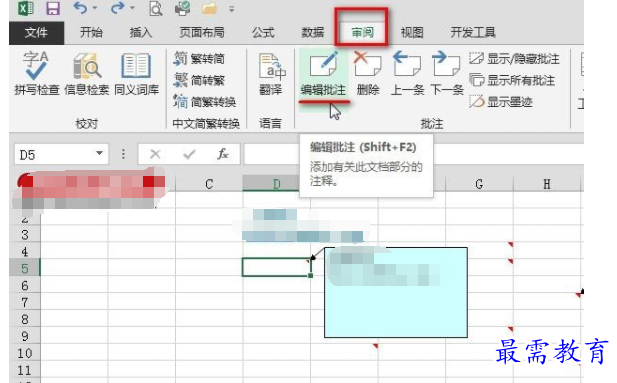Screen dimensions: 617x383
Task: Switch to the 页面布局 tab
Action: pos(202,33)
